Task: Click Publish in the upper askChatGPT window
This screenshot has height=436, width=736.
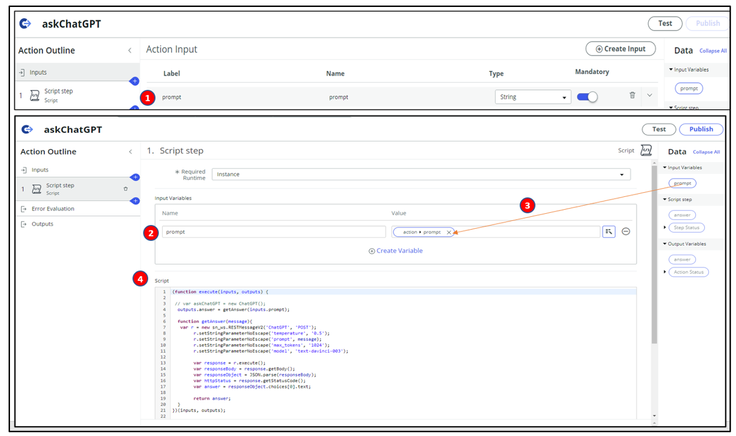Action: click(707, 23)
